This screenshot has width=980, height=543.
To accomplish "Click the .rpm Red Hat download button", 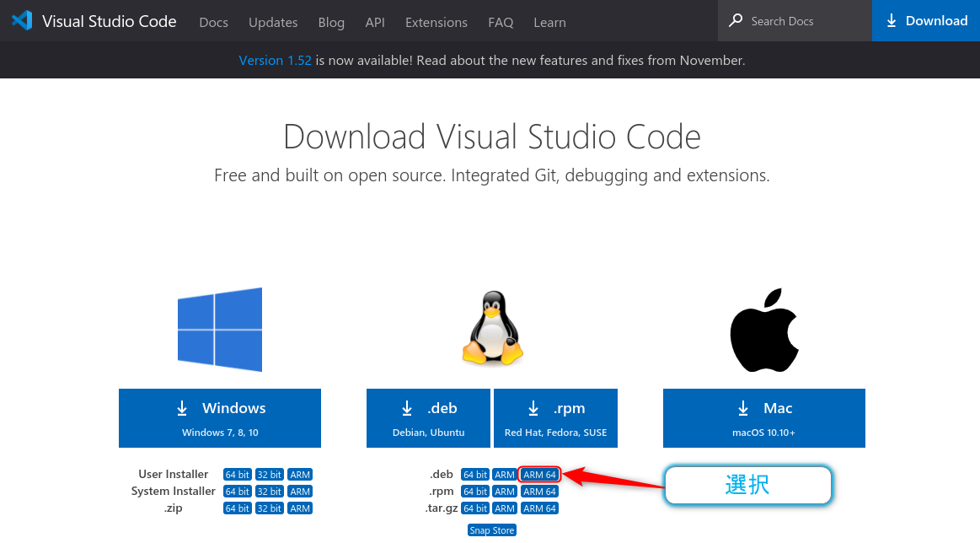I will click(x=555, y=418).
